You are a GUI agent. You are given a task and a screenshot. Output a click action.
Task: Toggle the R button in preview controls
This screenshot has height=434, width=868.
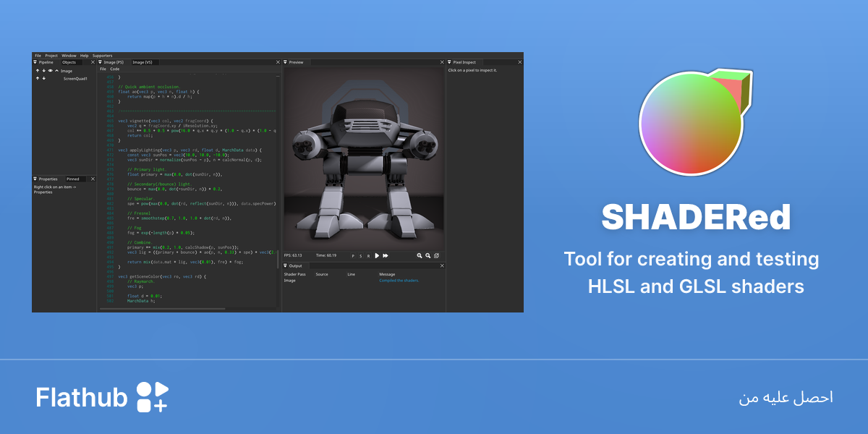368,256
